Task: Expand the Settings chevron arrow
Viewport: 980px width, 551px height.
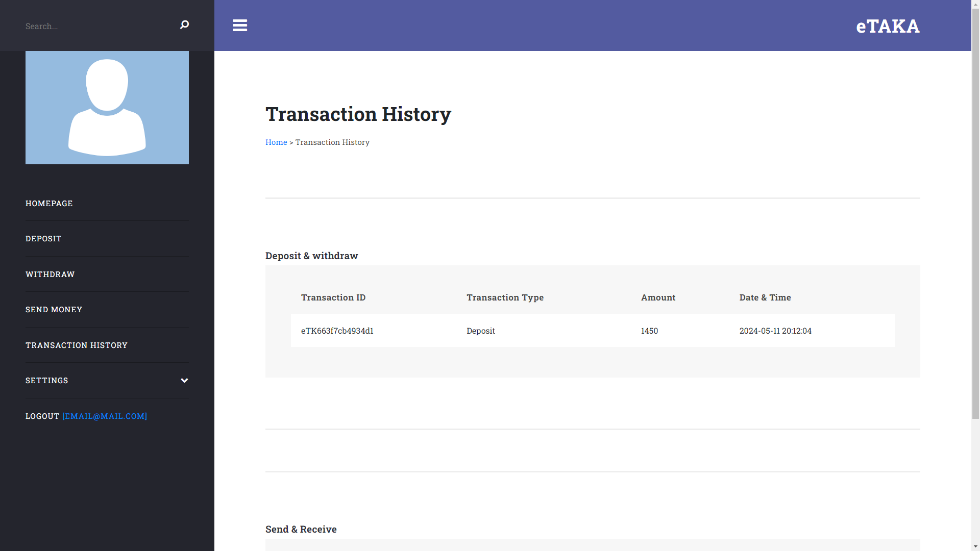Action: coord(184,381)
